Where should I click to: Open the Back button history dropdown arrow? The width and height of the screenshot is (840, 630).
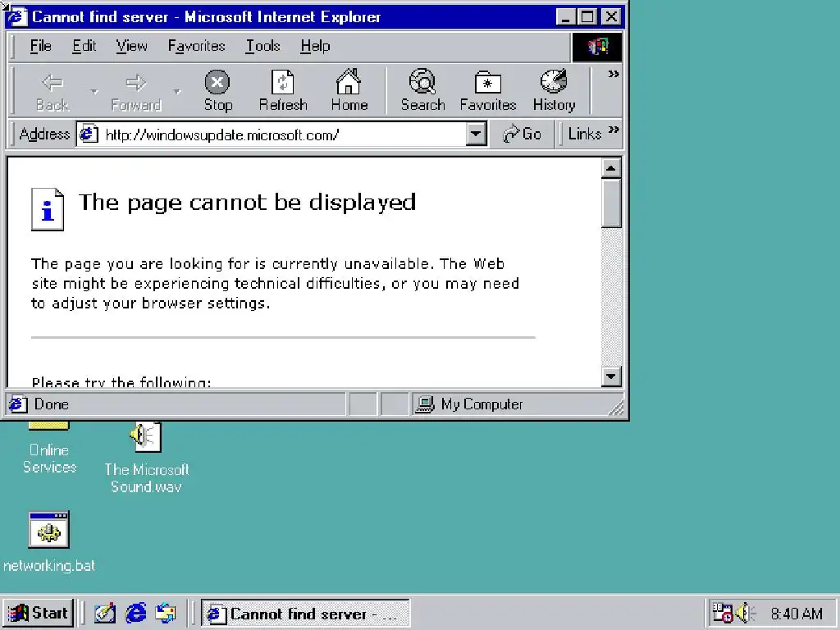click(94, 92)
